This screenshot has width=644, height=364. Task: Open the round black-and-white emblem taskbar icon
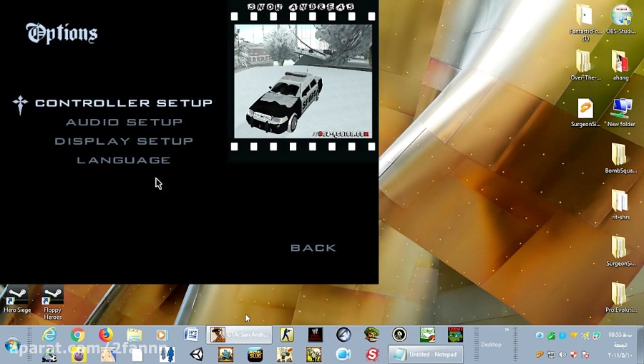pyautogui.click(x=399, y=335)
